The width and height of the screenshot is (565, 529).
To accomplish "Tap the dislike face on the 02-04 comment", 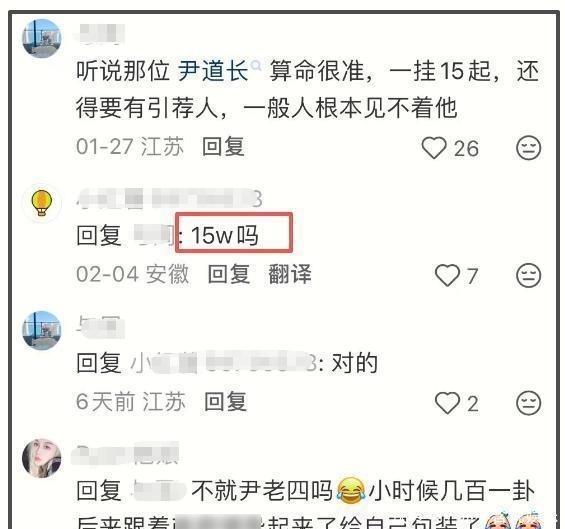I will tap(529, 275).
